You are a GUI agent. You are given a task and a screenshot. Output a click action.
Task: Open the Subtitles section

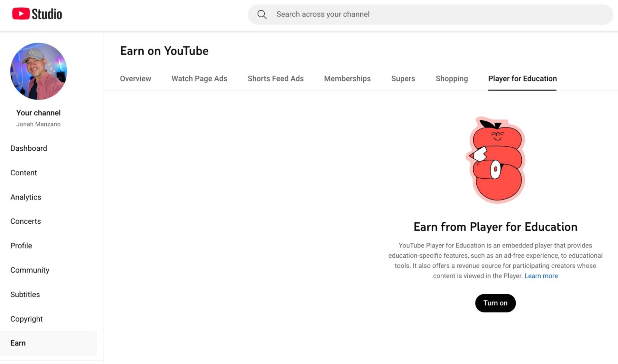(x=25, y=294)
